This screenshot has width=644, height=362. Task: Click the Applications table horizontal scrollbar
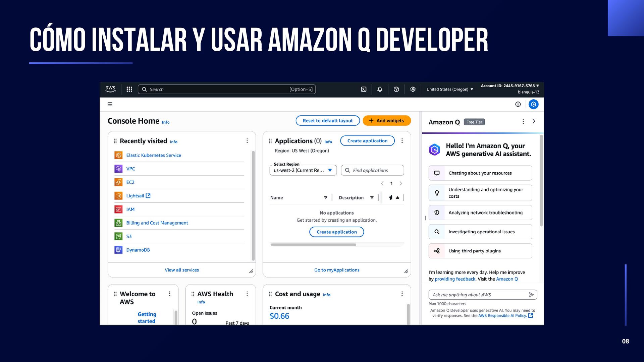313,245
